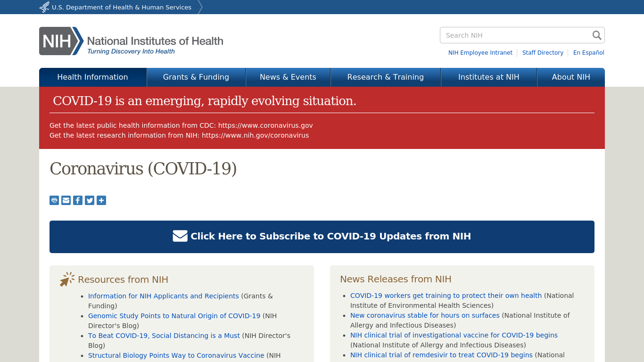Click the NIH Employee Intranet link
This screenshot has width=644, height=362.
[x=480, y=53]
